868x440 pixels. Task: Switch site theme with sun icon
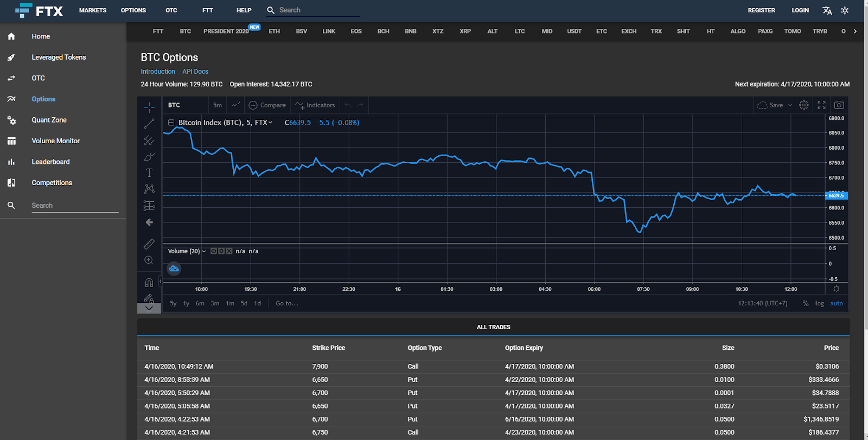tap(845, 10)
